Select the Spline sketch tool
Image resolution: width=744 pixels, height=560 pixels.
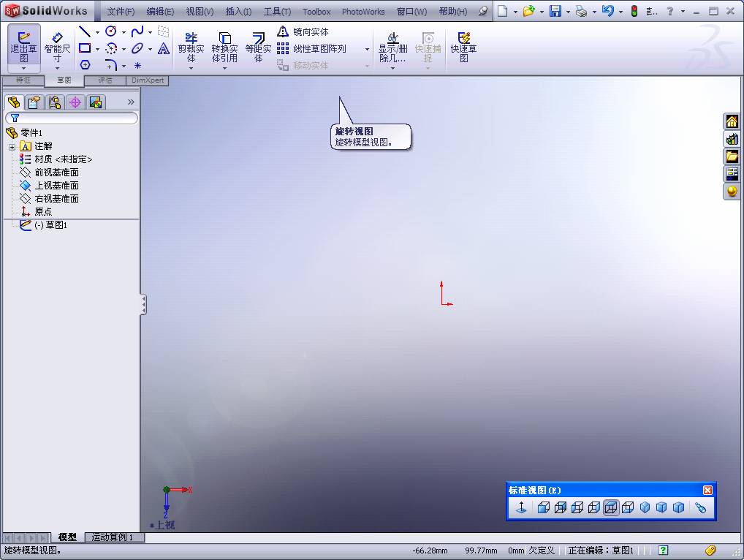pyautogui.click(x=137, y=31)
